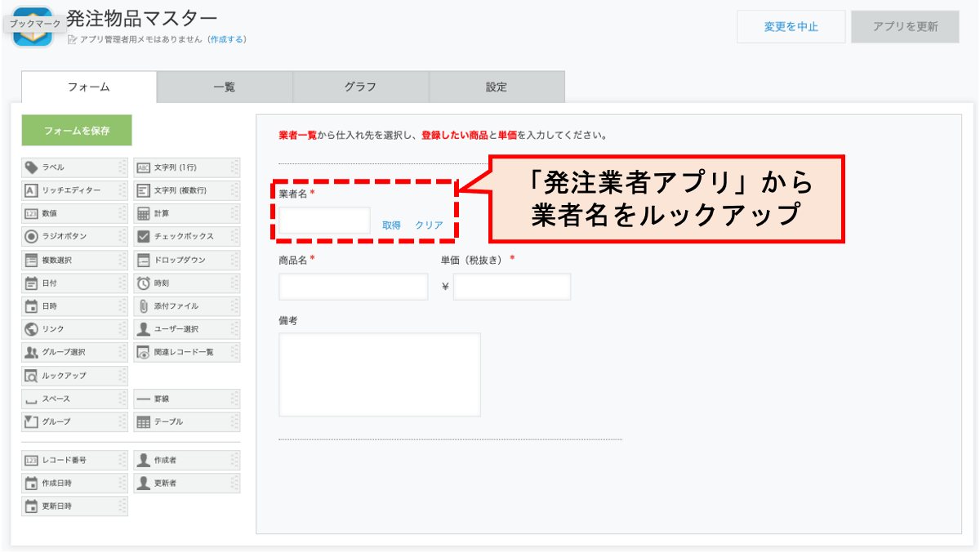
Task: Open the 設定 tab
Action: click(x=497, y=87)
